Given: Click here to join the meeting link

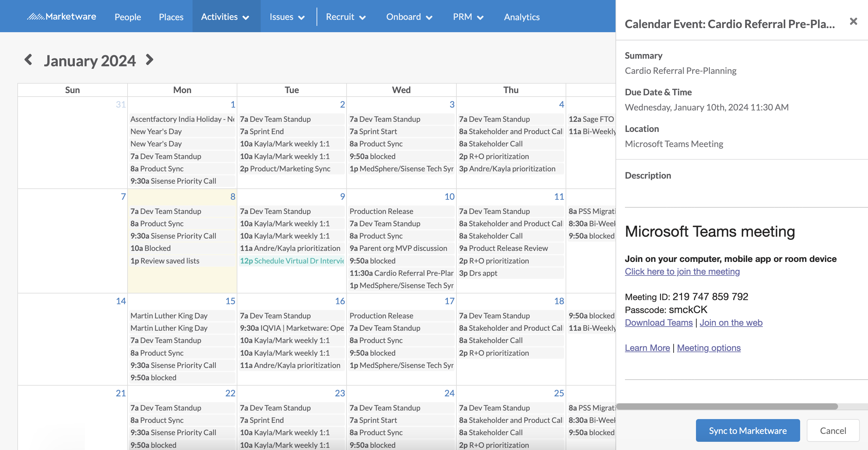Looking at the screenshot, I should click(x=682, y=271).
